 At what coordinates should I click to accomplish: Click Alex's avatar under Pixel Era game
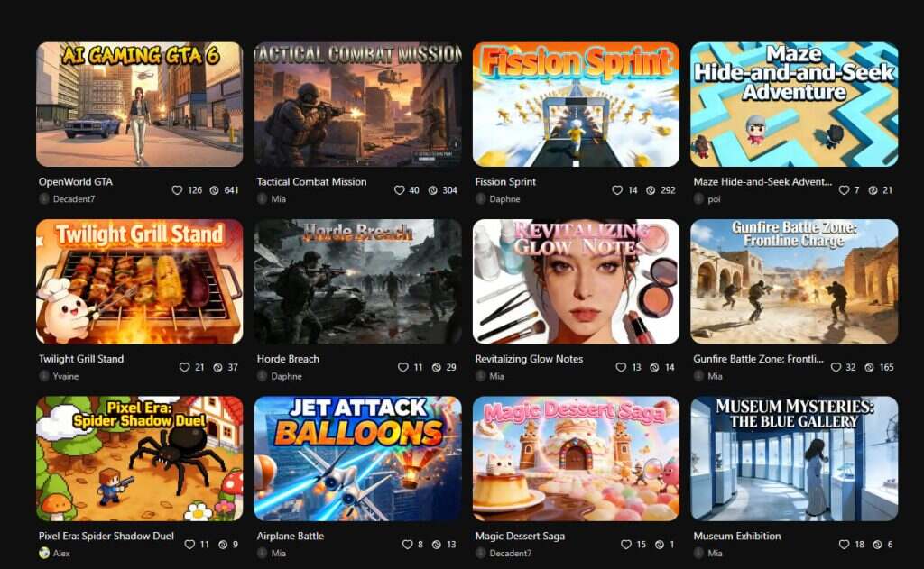(44, 553)
